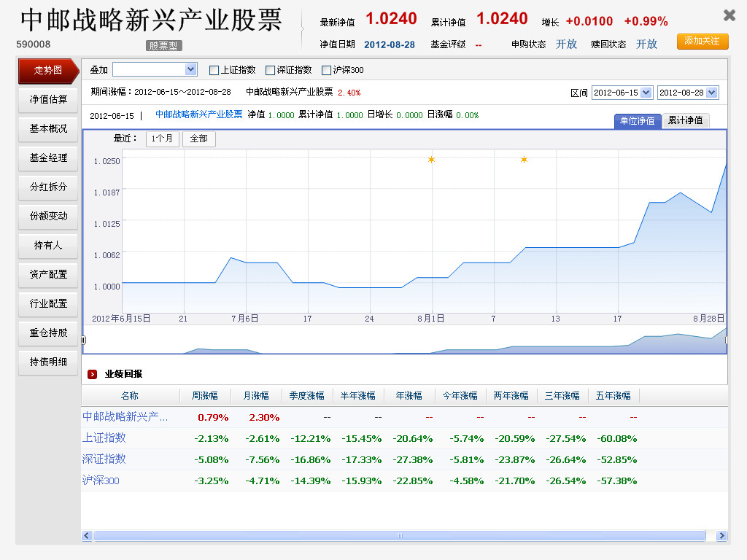The width and height of the screenshot is (747, 560).
Task: Click the 年涨幅 column header
Action: 409,396
